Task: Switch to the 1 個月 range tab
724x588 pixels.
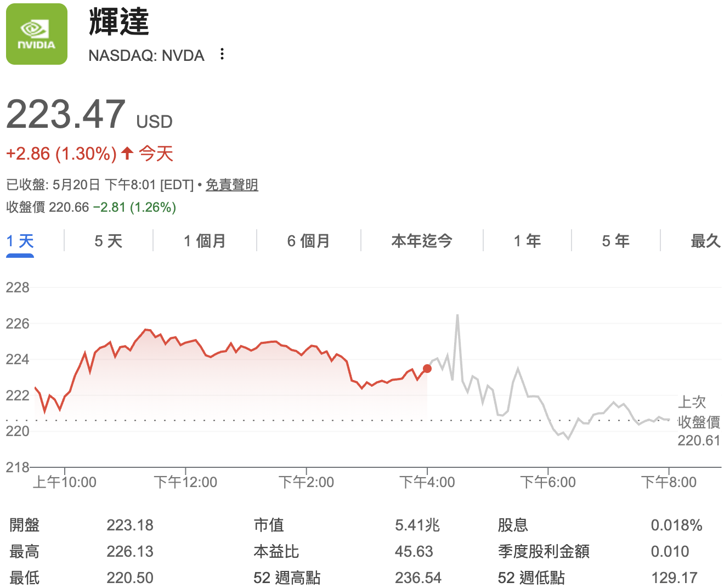Action: [x=205, y=241]
